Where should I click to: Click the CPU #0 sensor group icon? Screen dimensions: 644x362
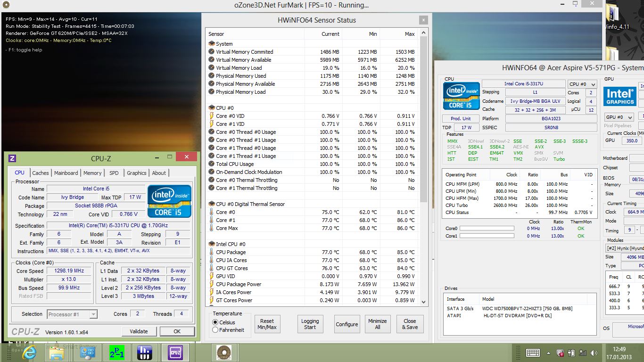pos(212,108)
